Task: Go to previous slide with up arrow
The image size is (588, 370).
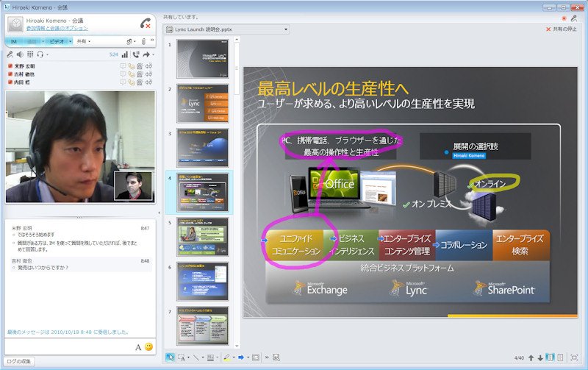Action: click(531, 358)
